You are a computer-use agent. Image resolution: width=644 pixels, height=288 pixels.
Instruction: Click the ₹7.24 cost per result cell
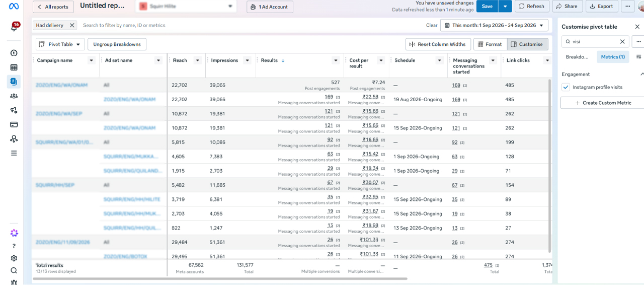(x=367, y=85)
